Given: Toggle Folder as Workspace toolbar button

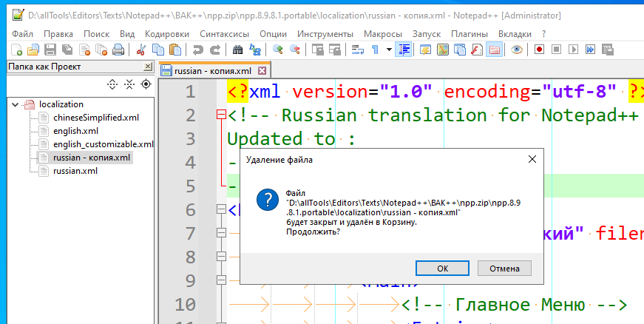Looking at the screenshot, I should [494, 50].
